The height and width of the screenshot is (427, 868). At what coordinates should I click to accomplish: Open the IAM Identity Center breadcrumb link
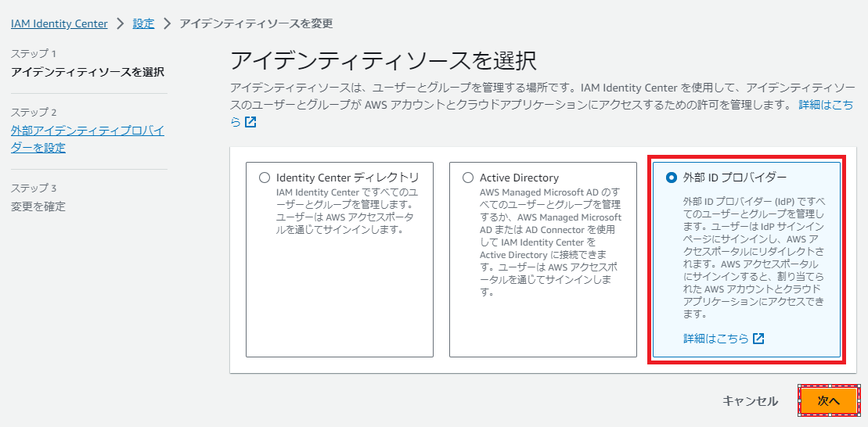59,23
